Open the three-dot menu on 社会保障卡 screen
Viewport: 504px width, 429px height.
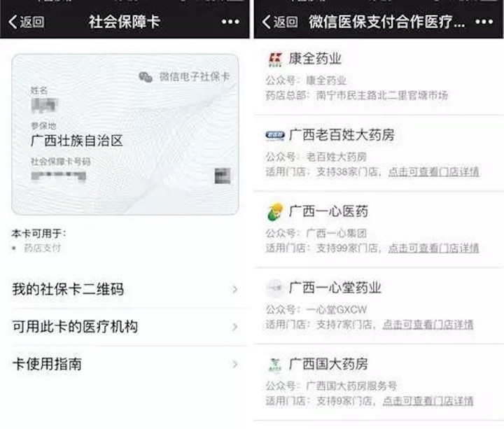tap(230, 22)
